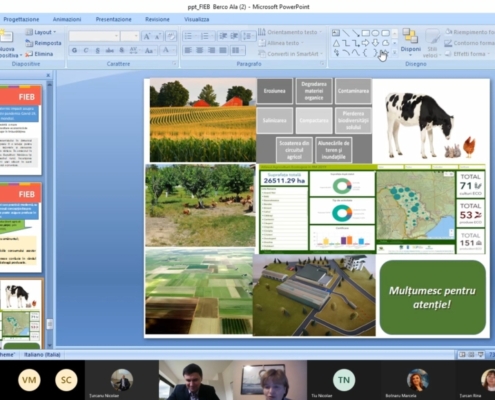Apply corsivo C italic formatting

86,50
